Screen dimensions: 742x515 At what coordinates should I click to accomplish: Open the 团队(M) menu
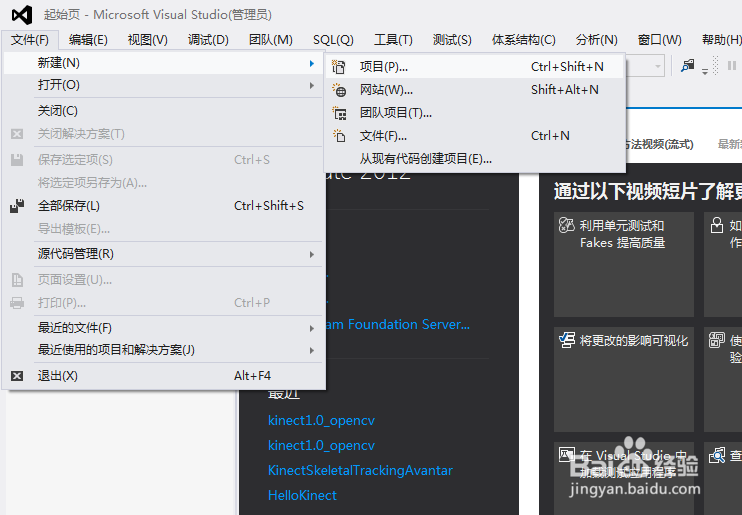[271, 40]
